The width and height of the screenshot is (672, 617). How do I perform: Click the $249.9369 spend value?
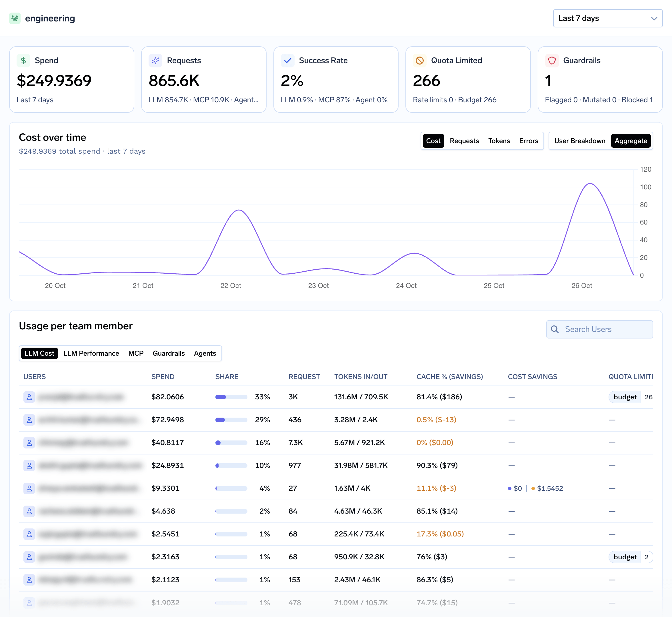click(x=54, y=81)
